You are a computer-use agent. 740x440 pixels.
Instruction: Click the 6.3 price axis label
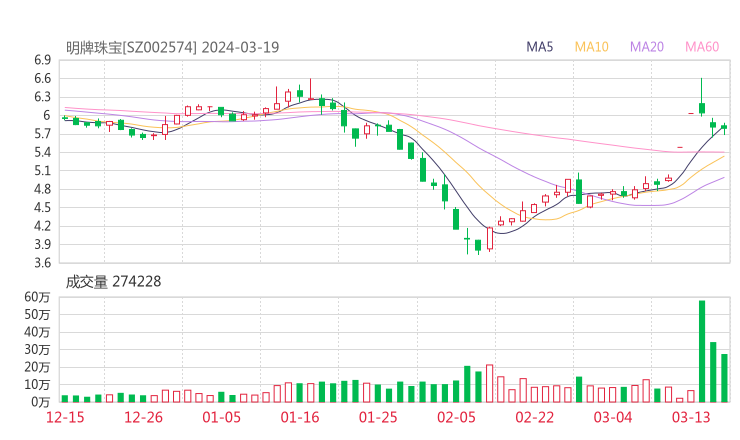coord(42,97)
